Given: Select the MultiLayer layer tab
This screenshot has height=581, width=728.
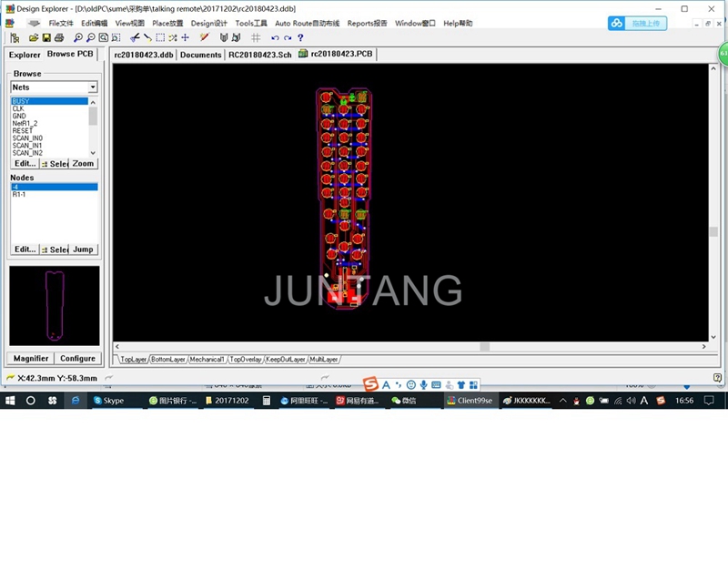Looking at the screenshot, I should (x=324, y=360).
